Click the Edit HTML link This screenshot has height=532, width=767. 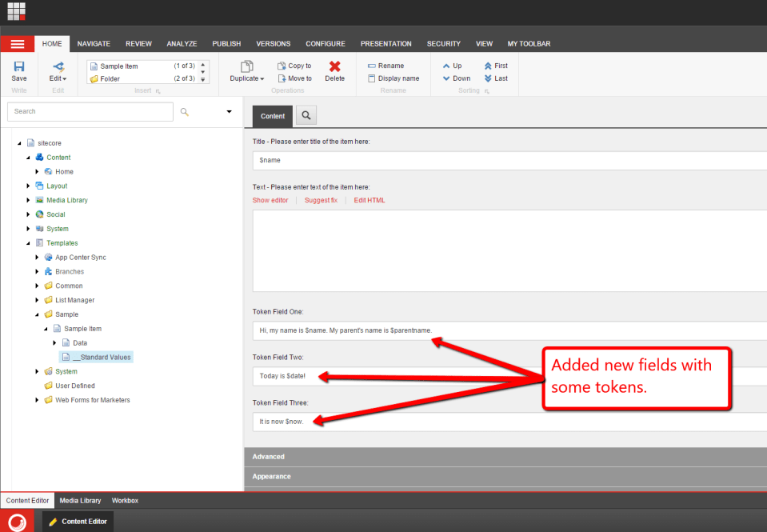[x=370, y=200]
